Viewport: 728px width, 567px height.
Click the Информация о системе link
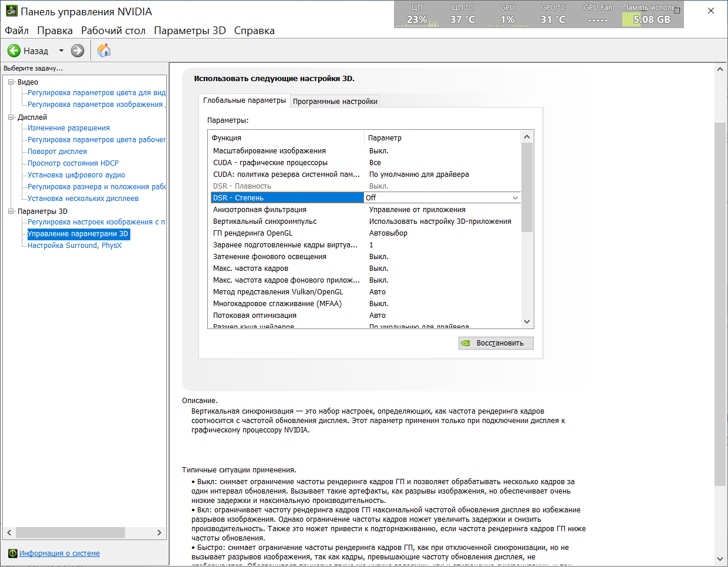[x=59, y=553]
